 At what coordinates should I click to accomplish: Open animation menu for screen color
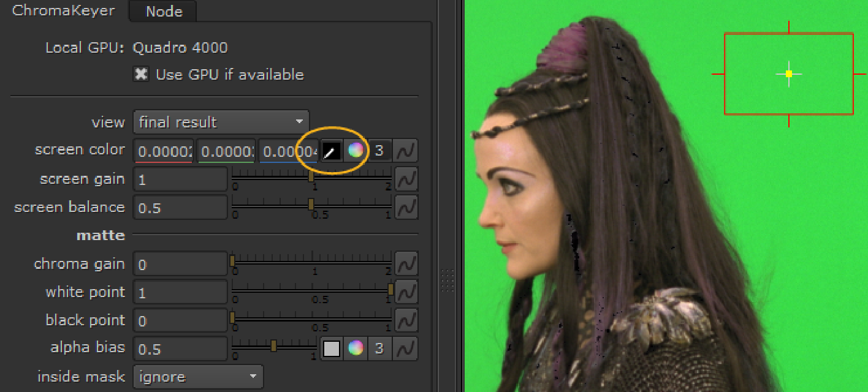pyautogui.click(x=405, y=151)
